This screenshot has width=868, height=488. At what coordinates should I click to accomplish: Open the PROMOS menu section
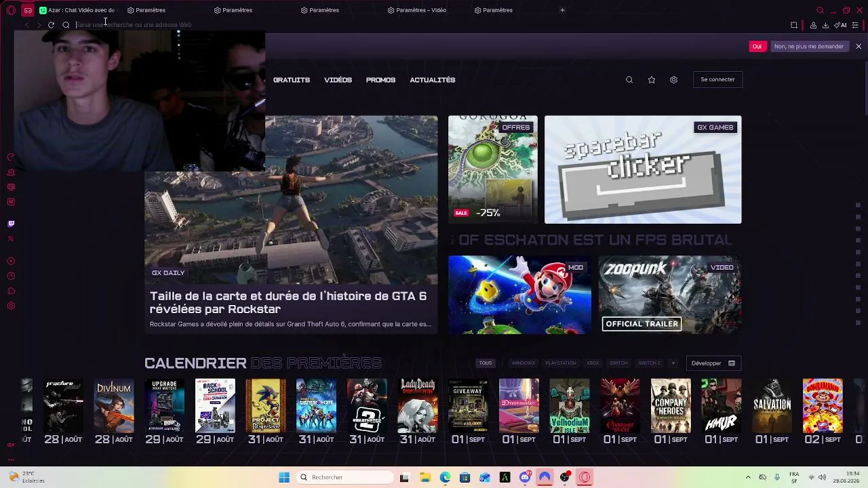(x=380, y=80)
